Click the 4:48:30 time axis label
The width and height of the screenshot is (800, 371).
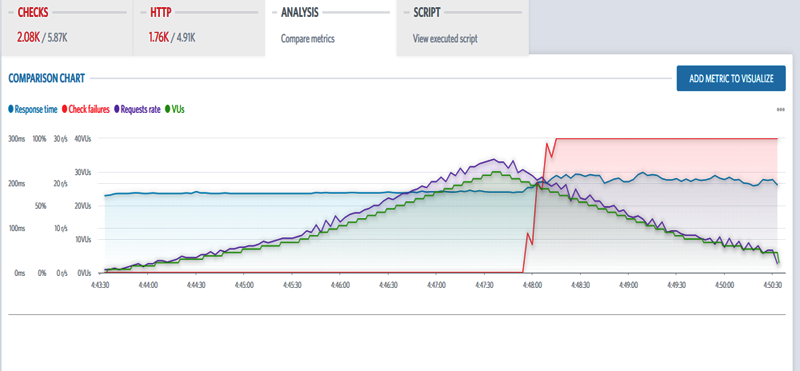(x=580, y=285)
